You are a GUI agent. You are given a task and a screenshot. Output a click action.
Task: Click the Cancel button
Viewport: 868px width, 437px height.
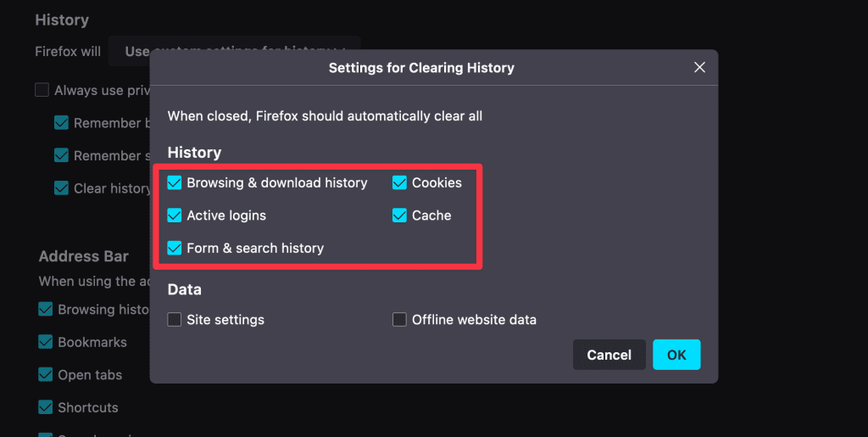point(609,355)
